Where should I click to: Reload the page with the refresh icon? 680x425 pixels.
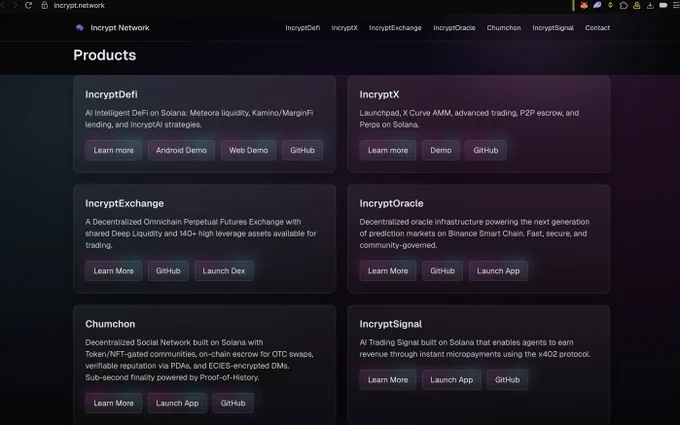click(x=28, y=5)
